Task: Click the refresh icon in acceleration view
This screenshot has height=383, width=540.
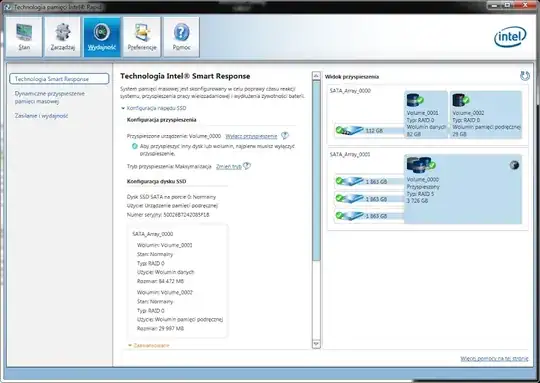Action: (x=525, y=76)
